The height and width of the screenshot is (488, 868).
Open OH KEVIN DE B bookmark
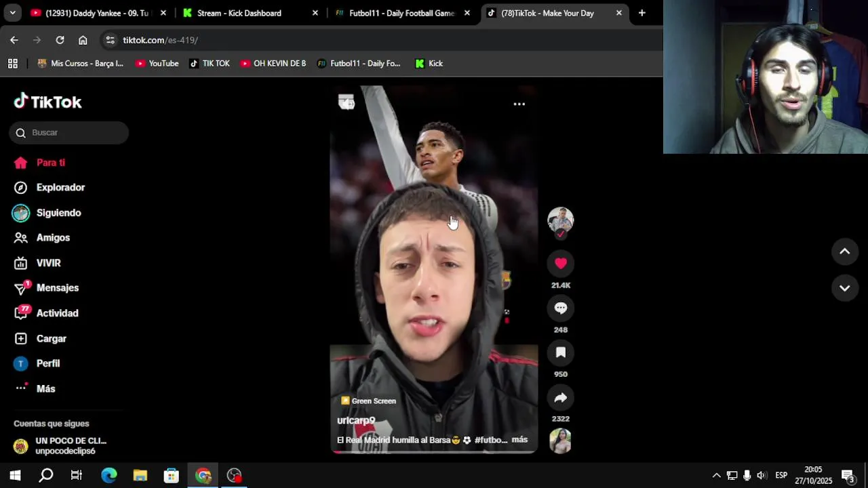point(273,64)
